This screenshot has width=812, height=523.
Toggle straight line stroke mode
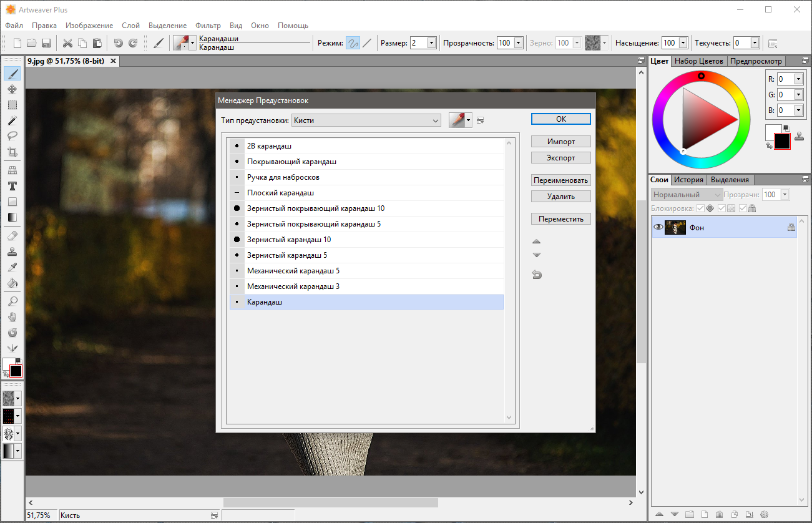367,43
